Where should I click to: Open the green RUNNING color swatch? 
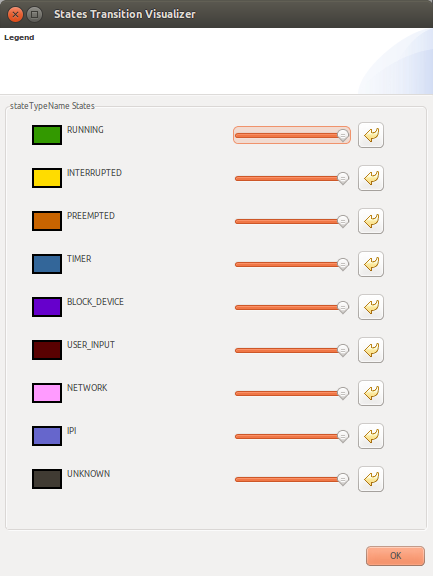point(47,135)
